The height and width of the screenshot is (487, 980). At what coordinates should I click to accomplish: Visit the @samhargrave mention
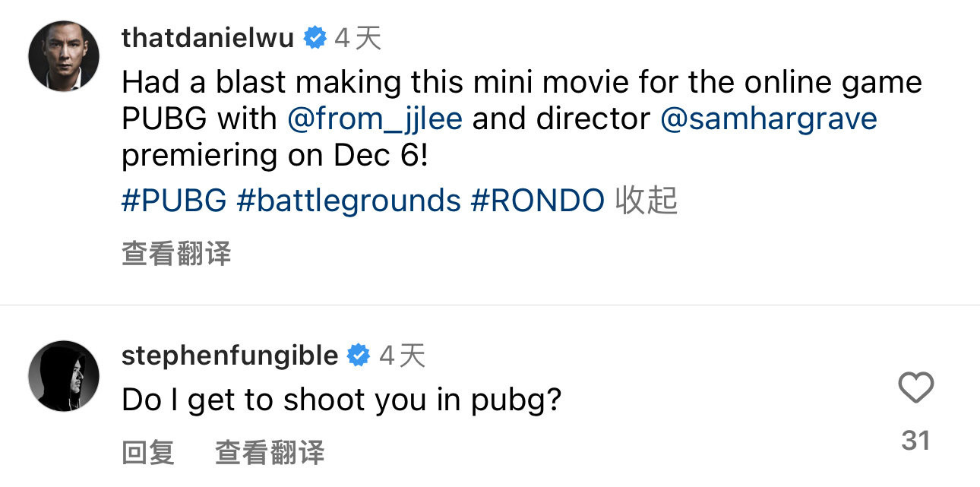pos(769,119)
